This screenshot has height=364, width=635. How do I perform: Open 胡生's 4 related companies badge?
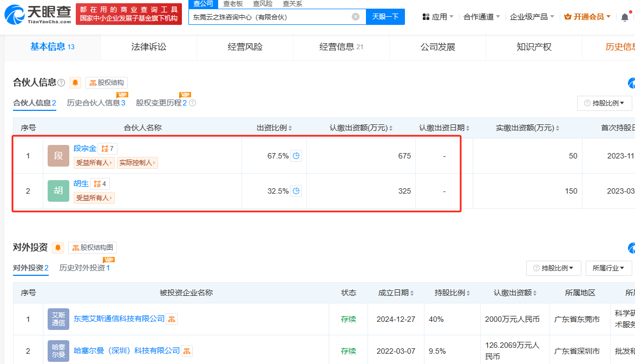point(100,184)
